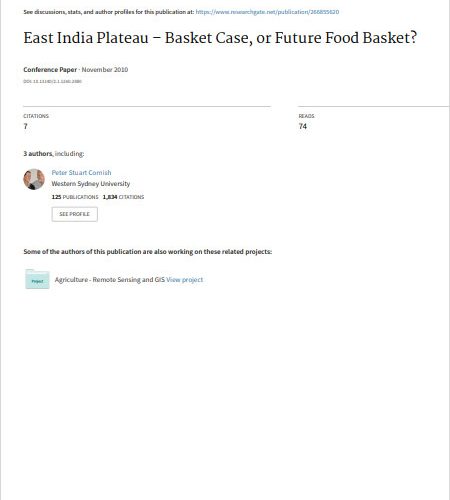This screenshot has height=500, width=450.
Task: Open the ResearchGate publication URL link
Action: tap(267, 12)
